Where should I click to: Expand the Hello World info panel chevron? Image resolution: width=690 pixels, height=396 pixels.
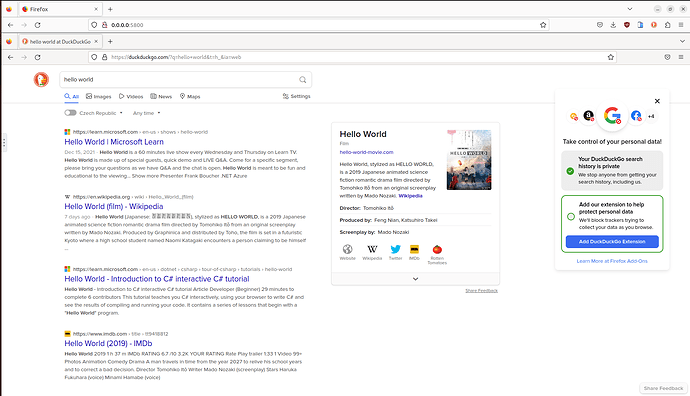tap(415, 279)
